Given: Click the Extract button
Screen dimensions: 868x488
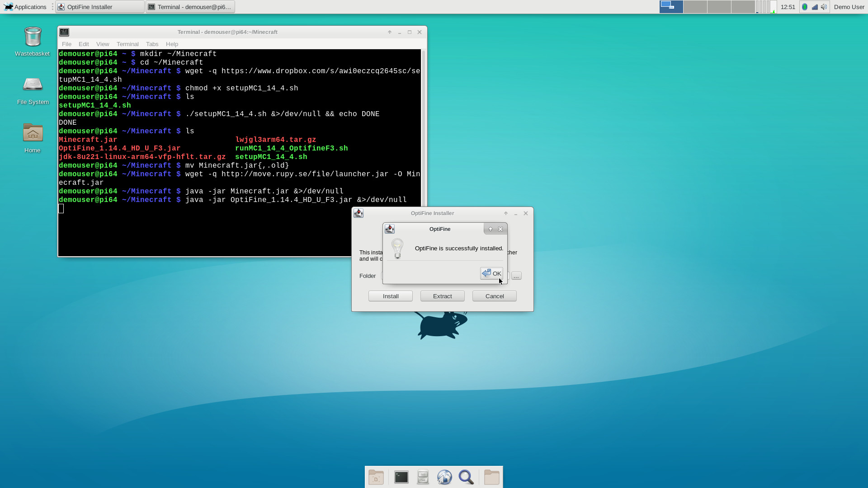Looking at the screenshot, I should (x=442, y=296).
